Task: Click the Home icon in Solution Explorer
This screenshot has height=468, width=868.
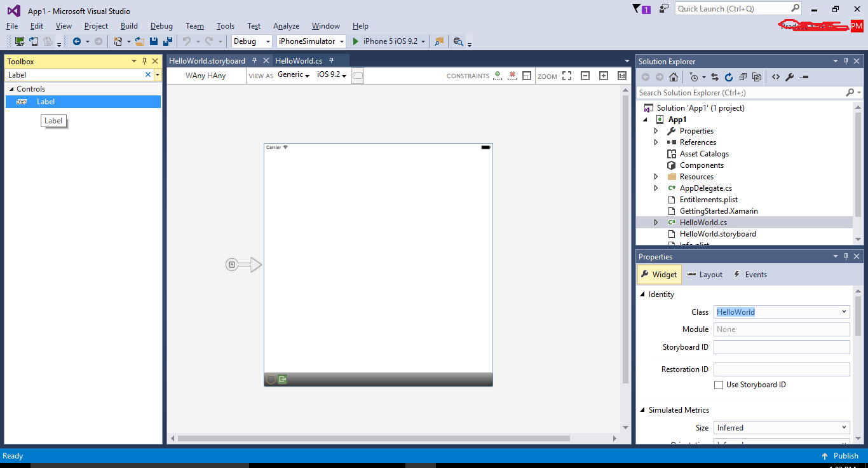Action: click(674, 77)
